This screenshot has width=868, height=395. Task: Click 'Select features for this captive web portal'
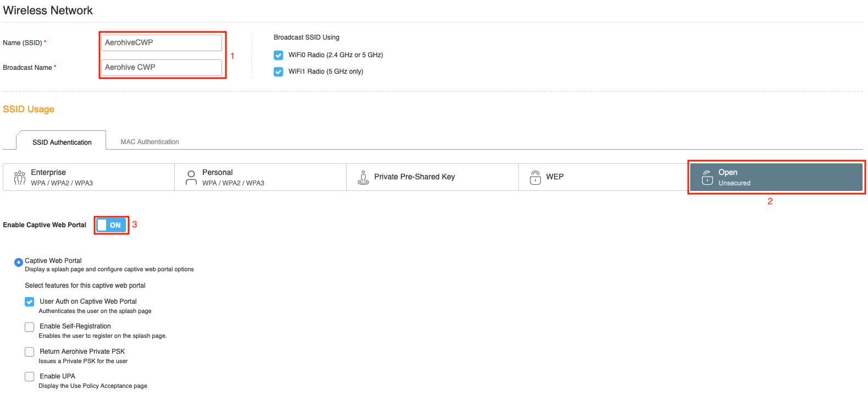pyautogui.click(x=85, y=286)
